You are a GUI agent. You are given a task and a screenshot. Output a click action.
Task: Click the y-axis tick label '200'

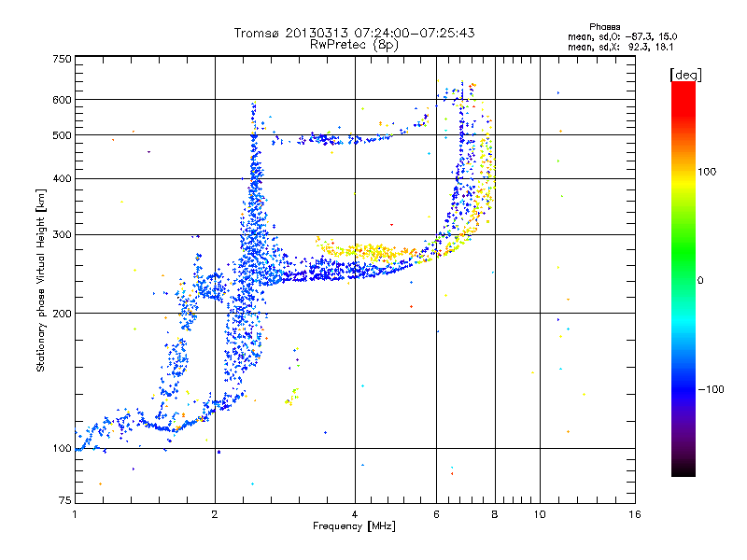coord(62,314)
